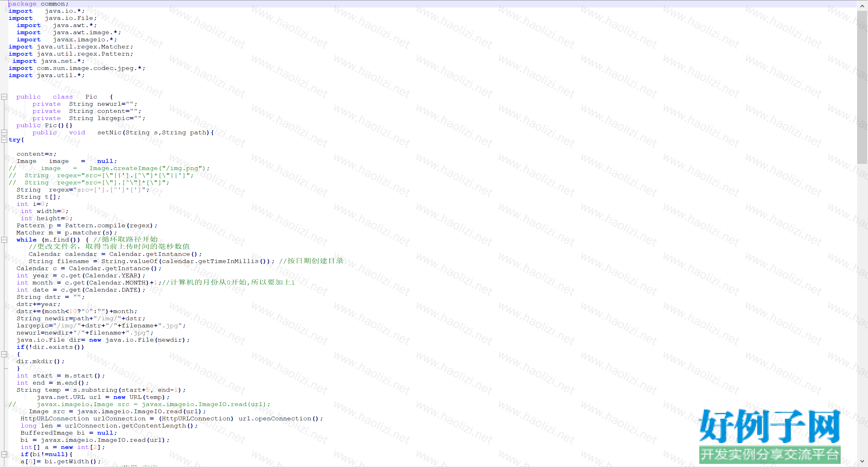Collapse the while (m.find()) loop fold
This screenshot has width=868, height=467.
pyautogui.click(x=4, y=240)
